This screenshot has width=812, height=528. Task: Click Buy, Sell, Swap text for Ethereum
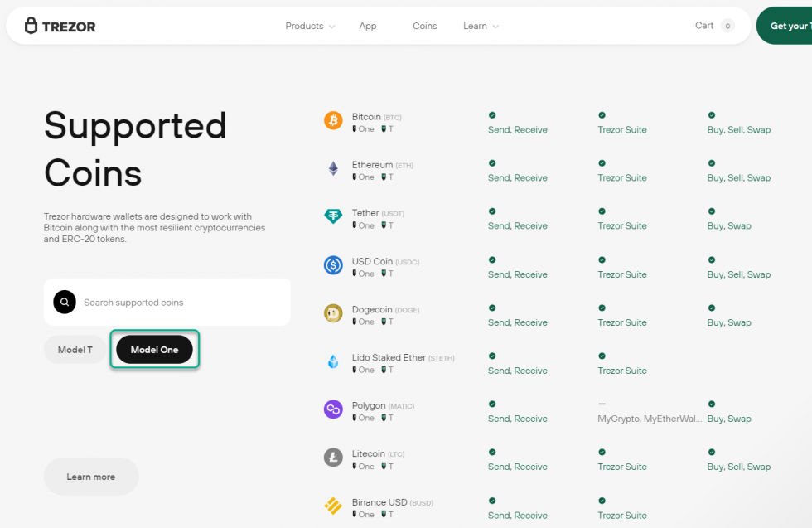click(739, 177)
